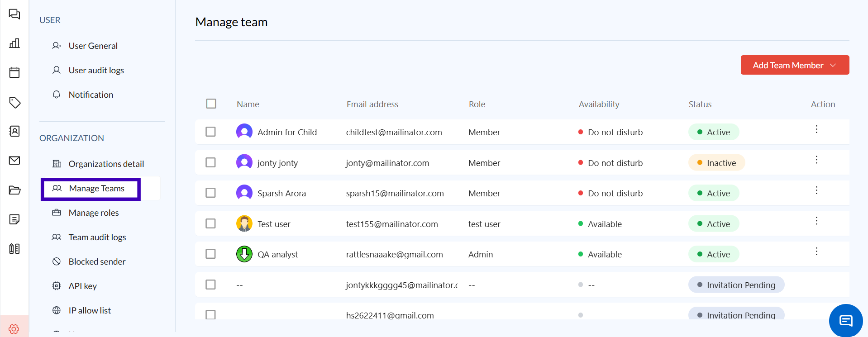Check the box for Admin for Child
The image size is (868, 337).
pyautogui.click(x=210, y=132)
